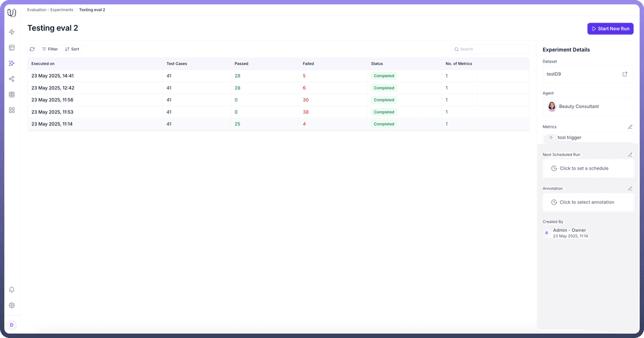The height and width of the screenshot is (338, 644).
Task: Click the pencil icon next to Metrics
Action: click(x=630, y=127)
